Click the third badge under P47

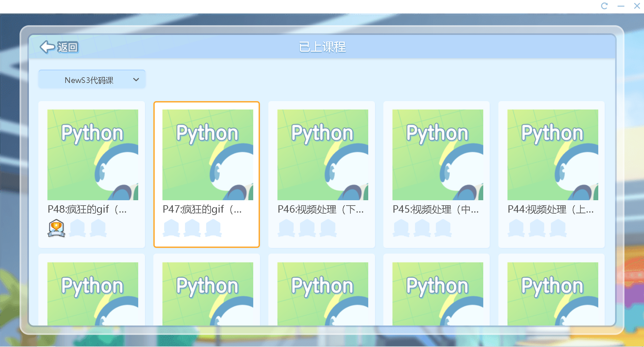tap(214, 228)
